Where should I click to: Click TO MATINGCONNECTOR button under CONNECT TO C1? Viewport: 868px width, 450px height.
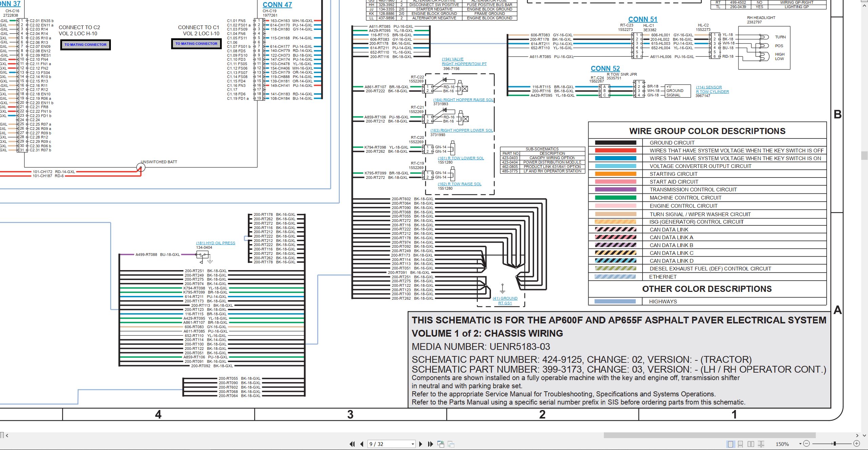[196, 43]
